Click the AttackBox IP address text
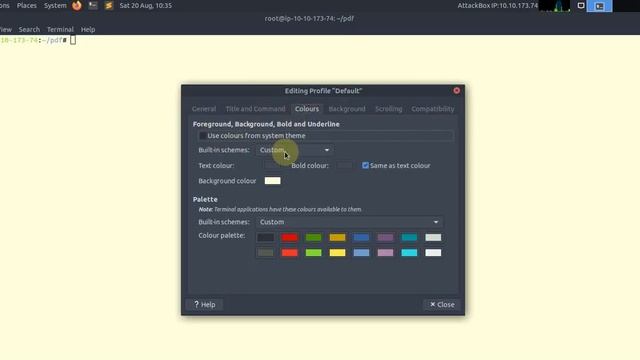Screen dimensions: 640x360 [x=498, y=5]
